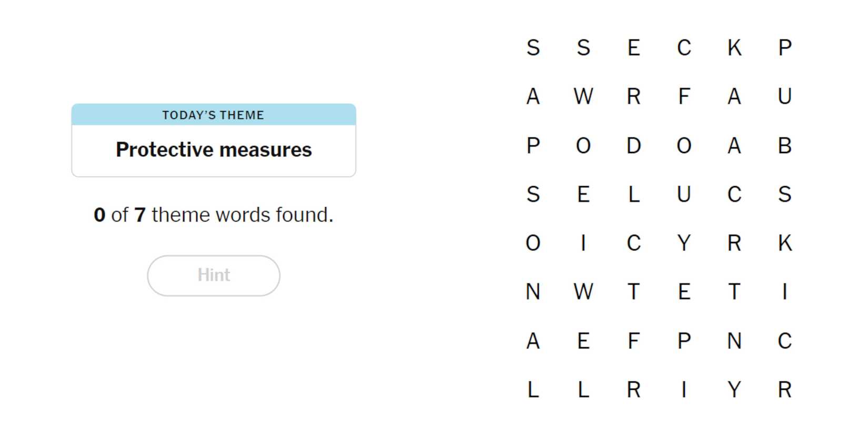
Task: Select the letter D in the grid
Action: 633,146
